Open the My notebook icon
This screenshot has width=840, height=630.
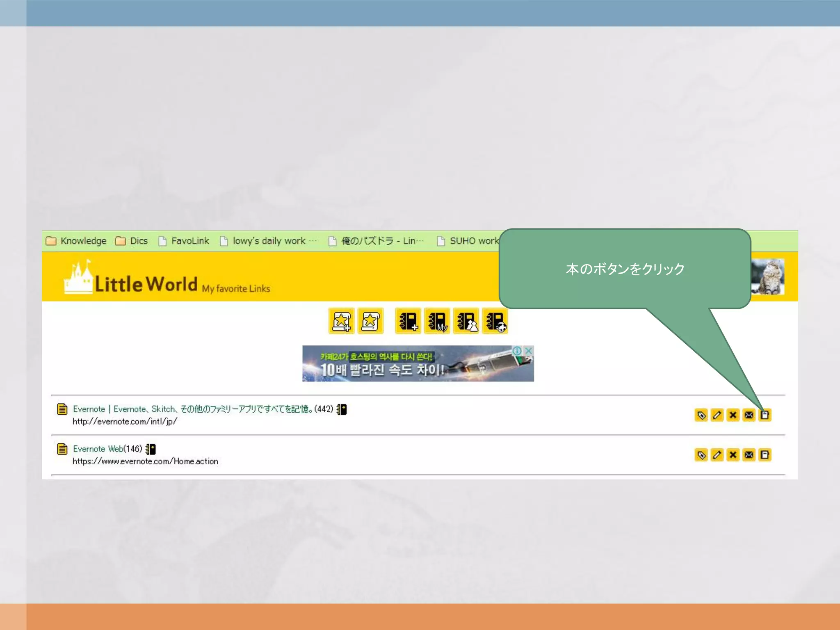437,321
